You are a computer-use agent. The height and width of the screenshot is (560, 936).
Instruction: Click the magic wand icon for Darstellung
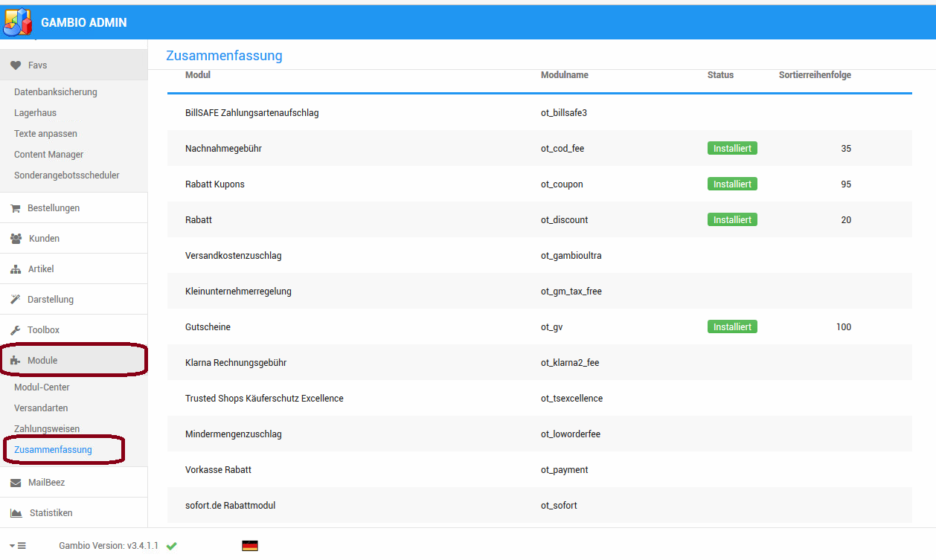coord(15,300)
